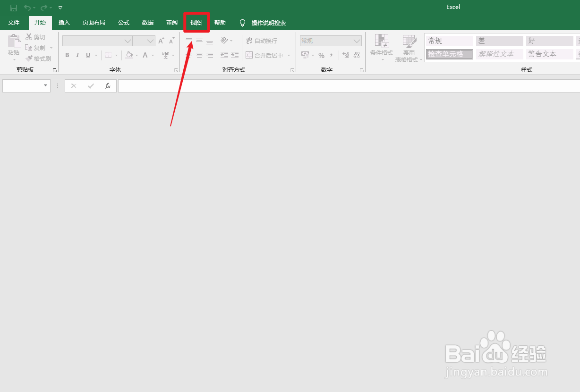This screenshot has width=580, height=392.
Task: Toggle bold formatting
Action: tap(67, 55)
